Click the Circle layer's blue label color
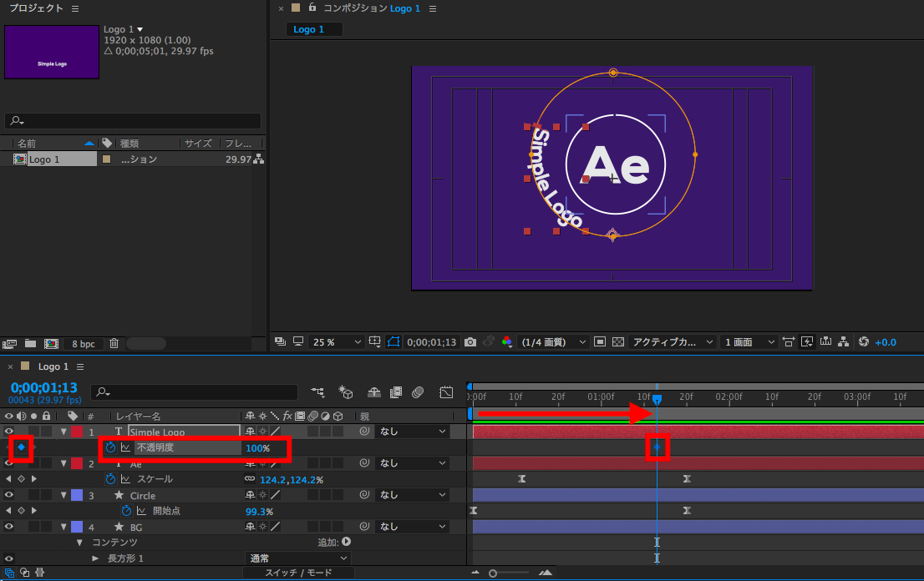924x581 pixels. (77, 495)
